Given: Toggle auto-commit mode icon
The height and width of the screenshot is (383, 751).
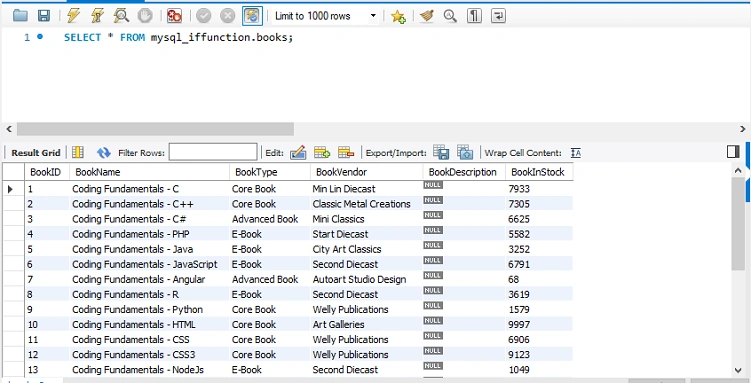Looking at the screenshot, I should tap(252, 16).
